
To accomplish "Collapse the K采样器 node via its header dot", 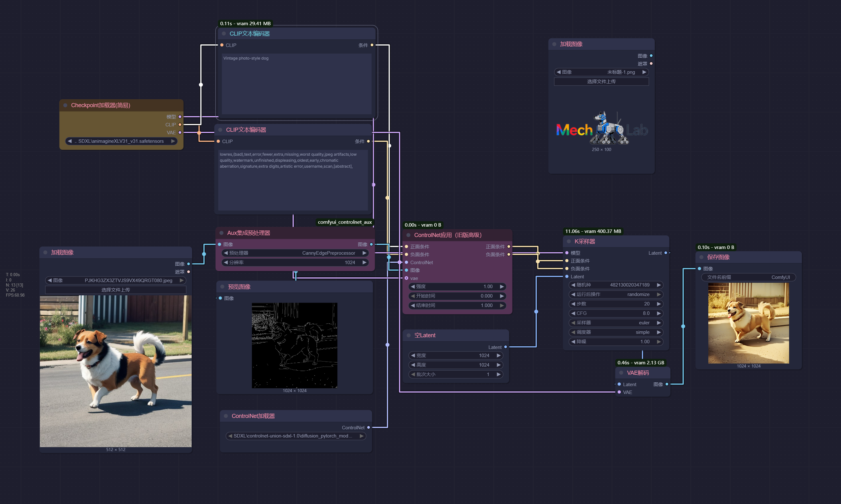I will [569, 241].
